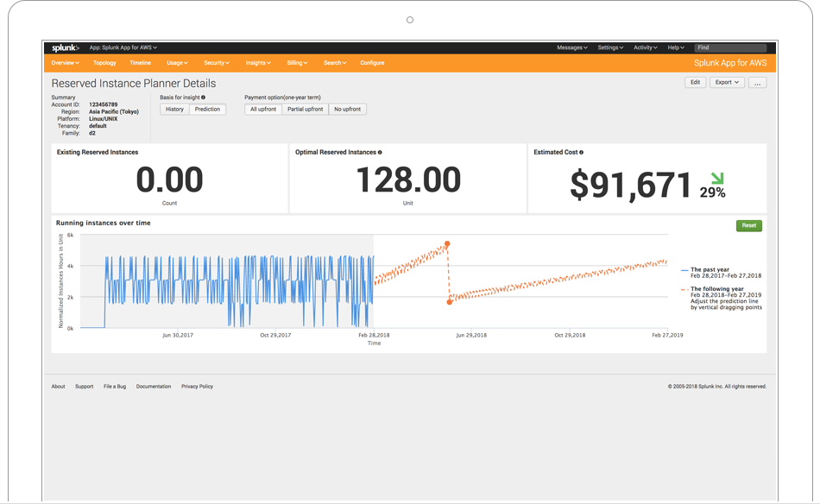Click the info icon beside Optimal Reserved Instances
Image resolution: width=820 pixels, height=504 pixels.
tap(380, 152)
